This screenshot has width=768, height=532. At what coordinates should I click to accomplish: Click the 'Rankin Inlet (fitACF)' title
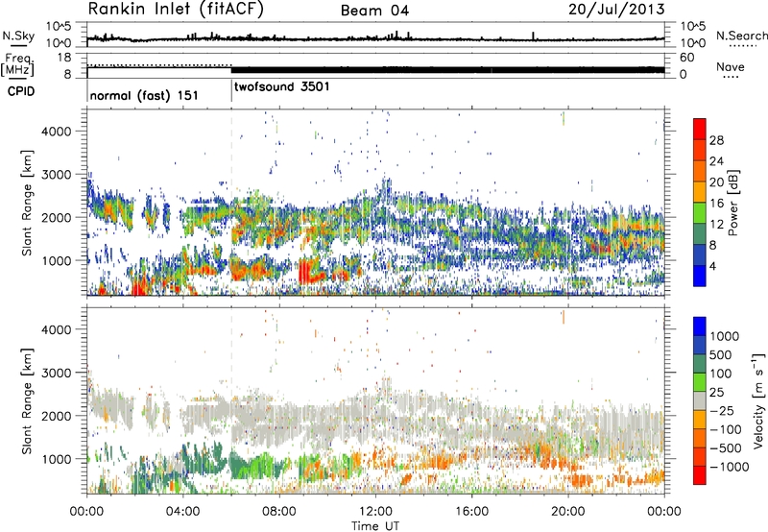(x=176, y=10)
